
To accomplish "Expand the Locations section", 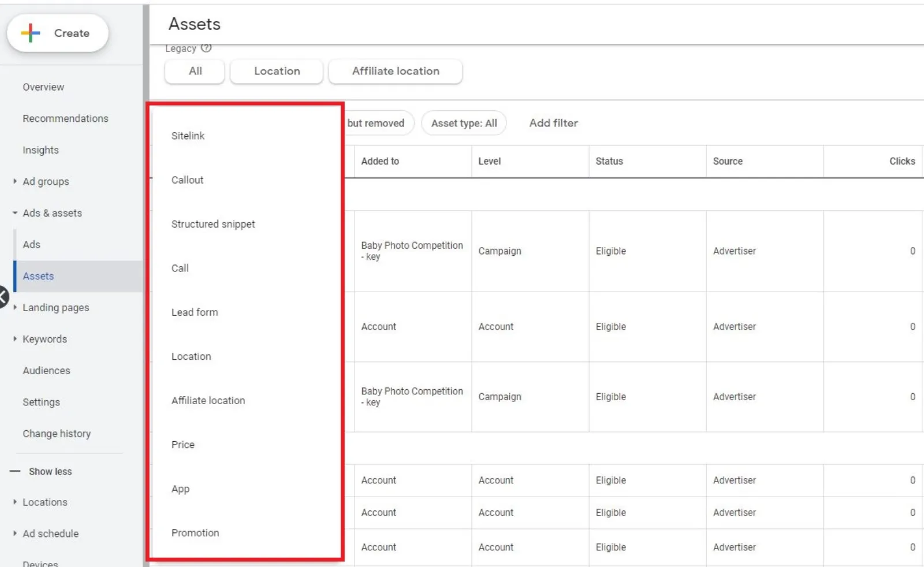I will click(15, 502).
